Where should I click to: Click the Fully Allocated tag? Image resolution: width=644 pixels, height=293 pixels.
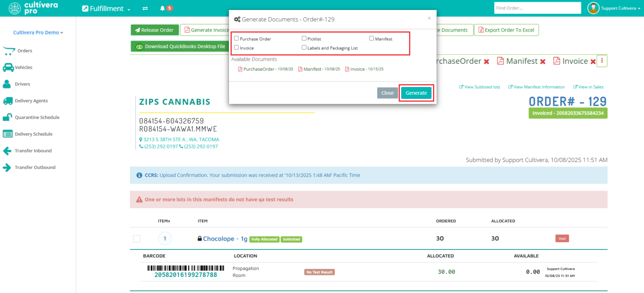[x=264, y=240]
